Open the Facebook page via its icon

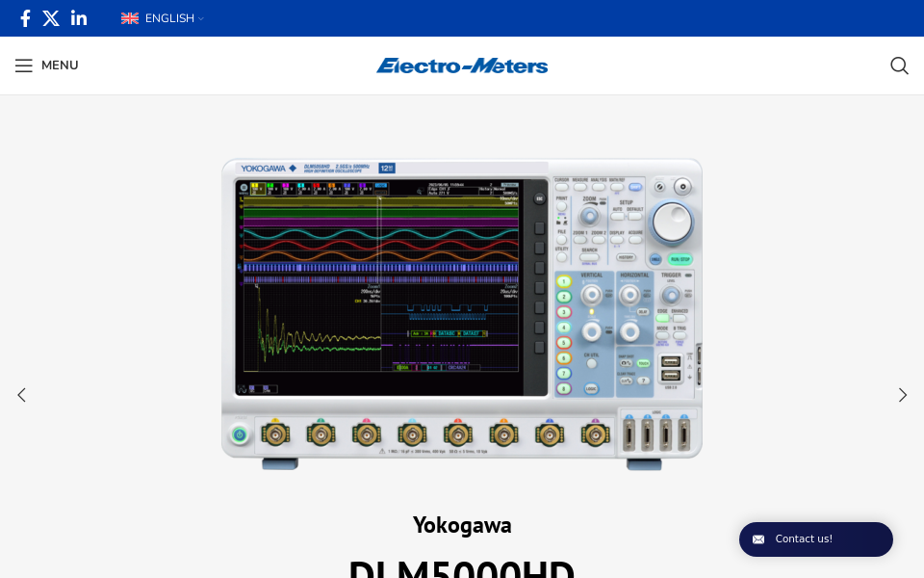(x=25, y=18)
